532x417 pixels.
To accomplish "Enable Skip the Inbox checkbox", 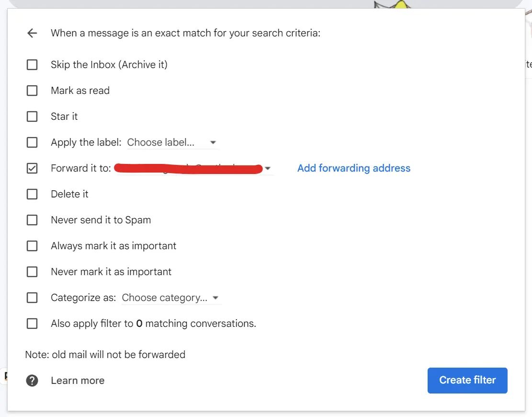I will pos(32,65).
